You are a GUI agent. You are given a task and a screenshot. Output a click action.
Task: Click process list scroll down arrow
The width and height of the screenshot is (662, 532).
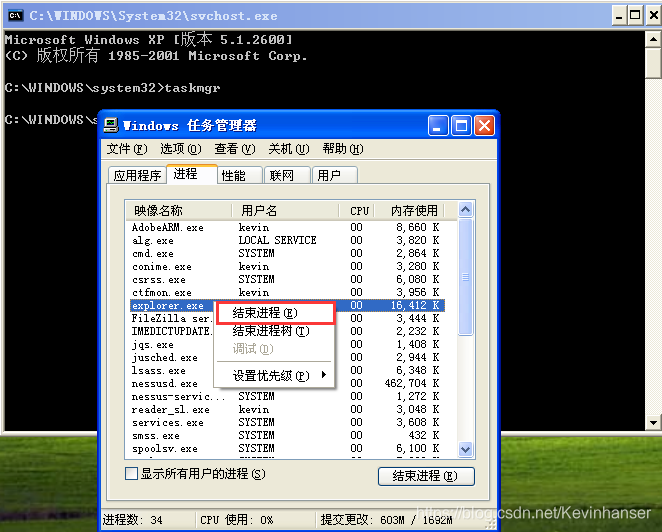tap(466, 449)
